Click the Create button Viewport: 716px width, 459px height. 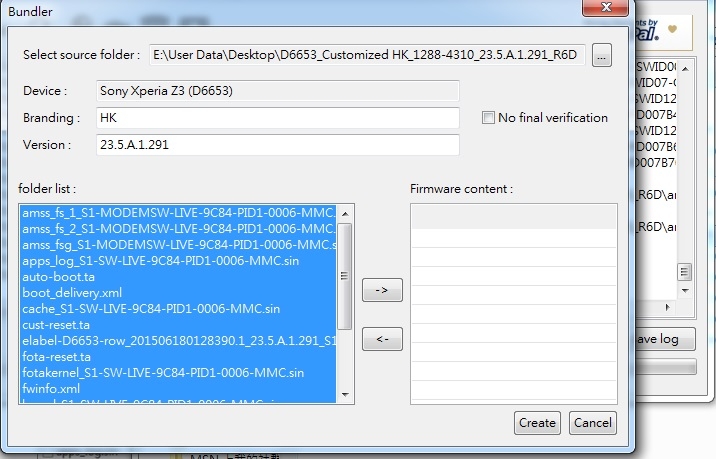click(x=537, y=423)
